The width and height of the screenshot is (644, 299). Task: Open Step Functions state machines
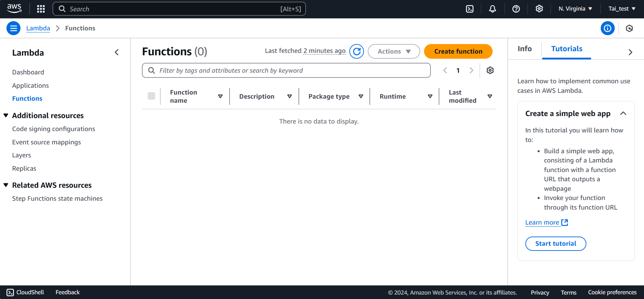point(57,199)
